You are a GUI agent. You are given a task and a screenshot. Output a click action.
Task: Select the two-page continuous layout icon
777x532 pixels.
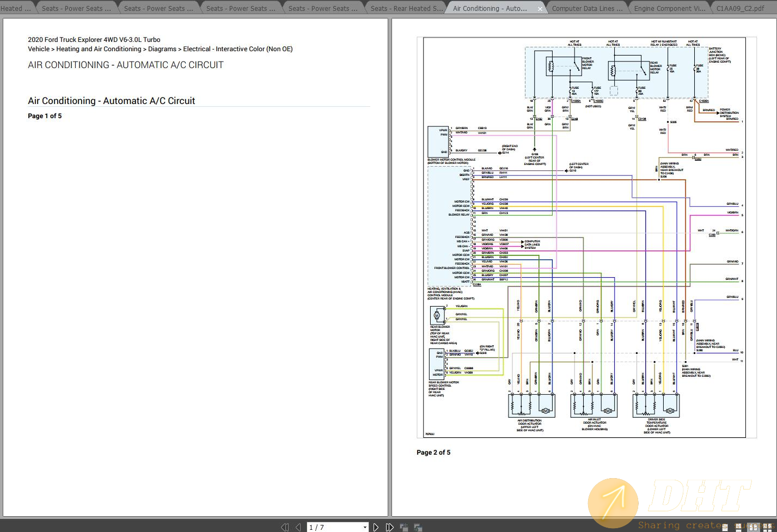pyautogui.click(x=768, y=527)
